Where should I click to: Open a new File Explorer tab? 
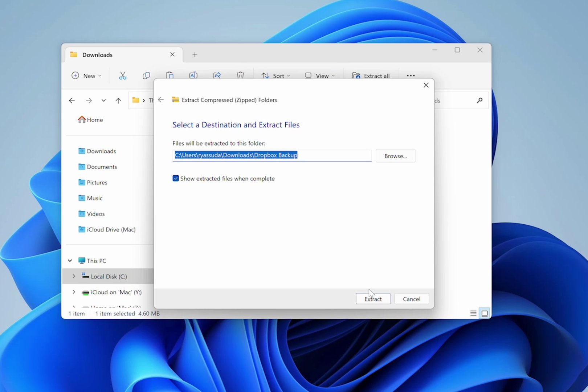click(x=195, y=54)
